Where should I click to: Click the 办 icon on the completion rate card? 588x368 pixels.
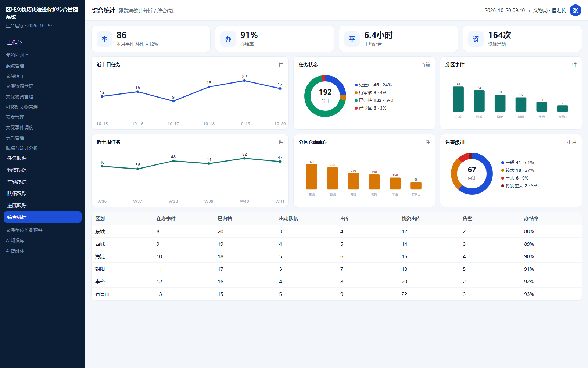228,39
